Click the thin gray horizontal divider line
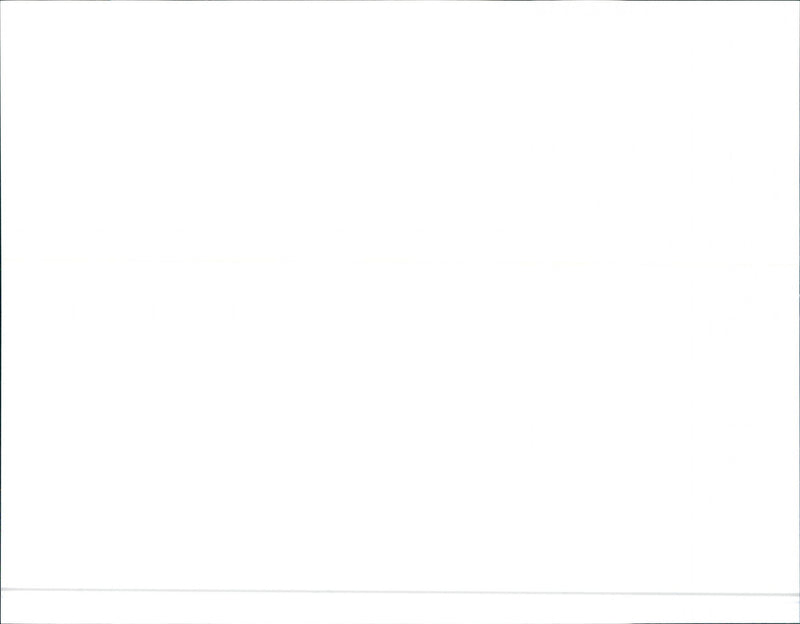 (400, 592)
